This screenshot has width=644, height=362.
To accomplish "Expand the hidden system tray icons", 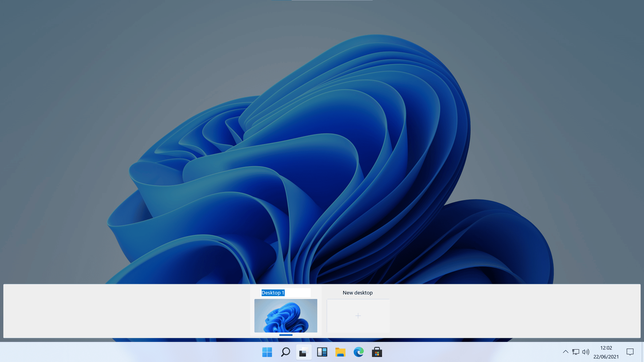I will (566, 352).
